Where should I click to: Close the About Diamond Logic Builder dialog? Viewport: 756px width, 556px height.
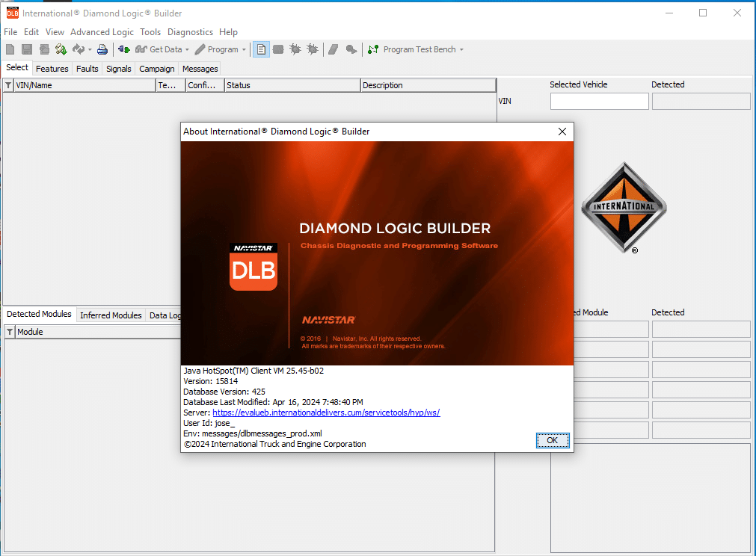tap(562, 132)
